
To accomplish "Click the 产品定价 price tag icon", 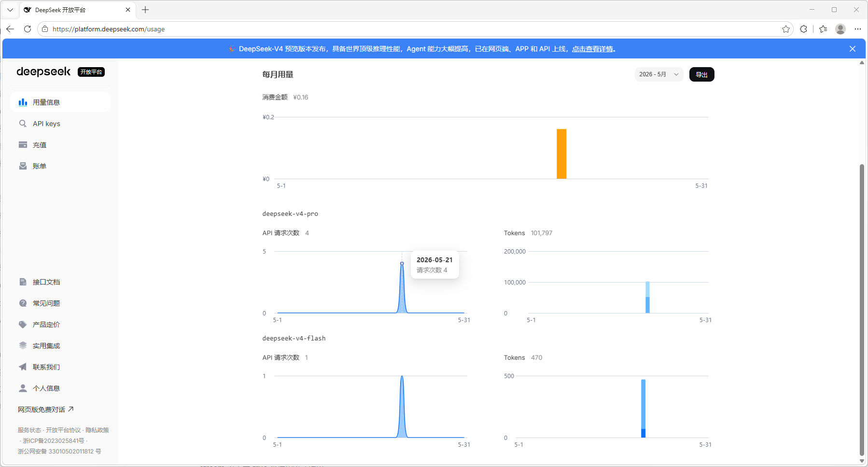I will pyautogui.click(x=23, y=325).
